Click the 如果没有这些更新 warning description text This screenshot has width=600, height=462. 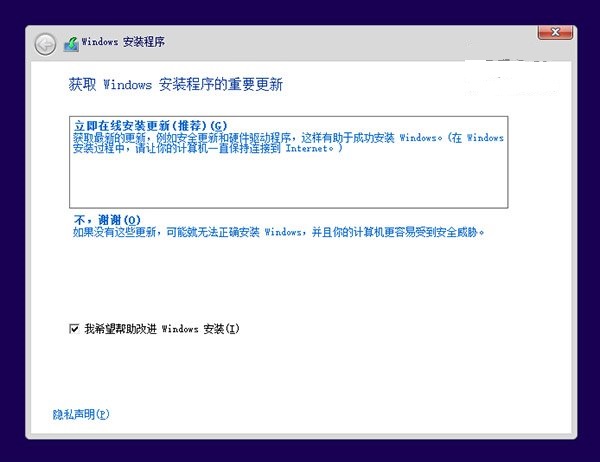[x=270, y=232]
